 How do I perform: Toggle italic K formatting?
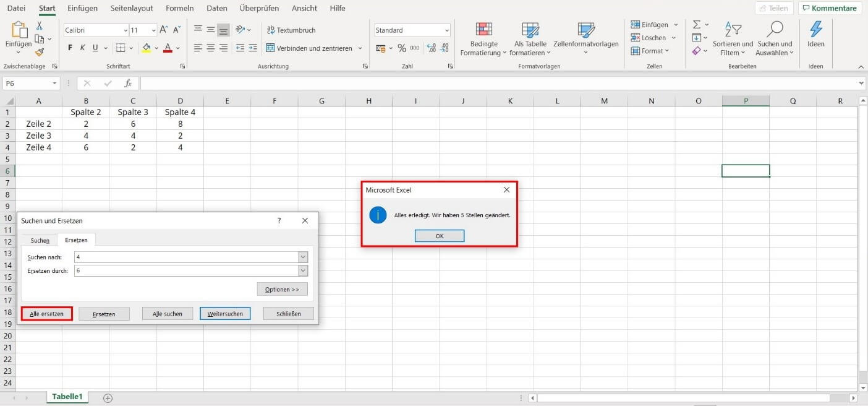pos(82,48)
